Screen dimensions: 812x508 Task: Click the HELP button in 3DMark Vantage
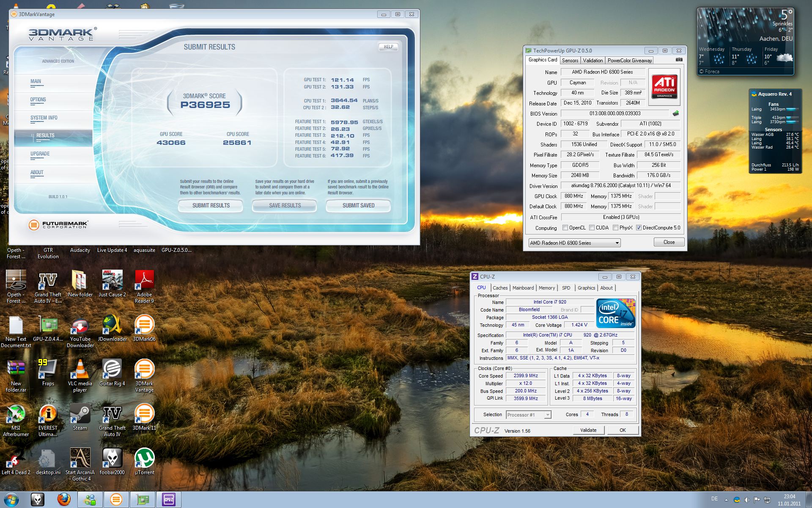coord(388,47)
